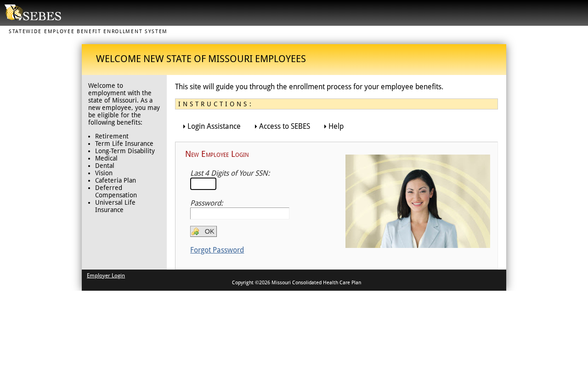The image size is (588, 368).
Task: Click into the Password input field
Action: pos(239,213)
